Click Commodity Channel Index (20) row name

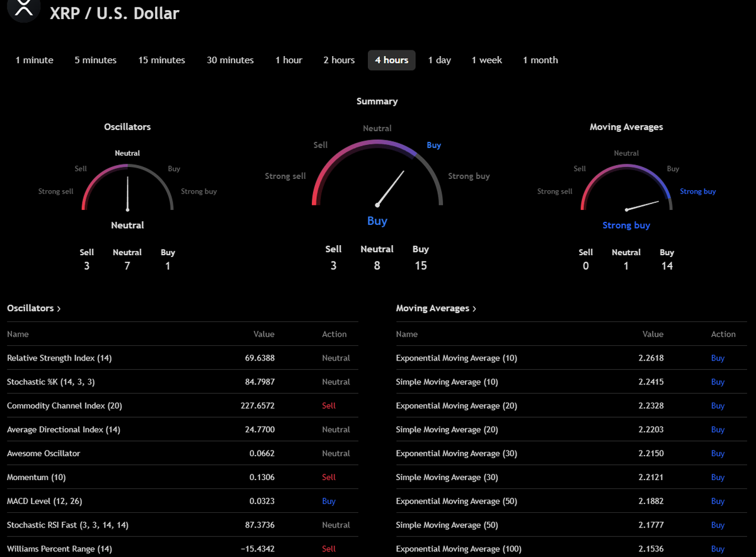(x=64, y=406)
